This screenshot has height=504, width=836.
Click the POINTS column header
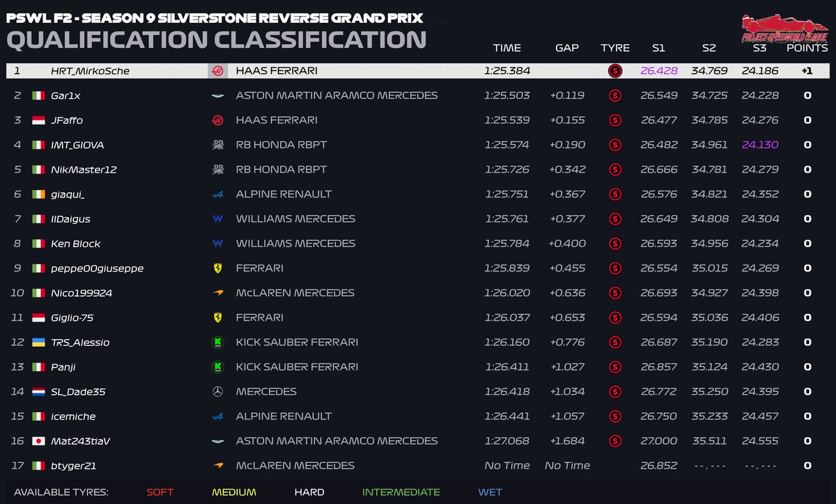pos(807,48)
